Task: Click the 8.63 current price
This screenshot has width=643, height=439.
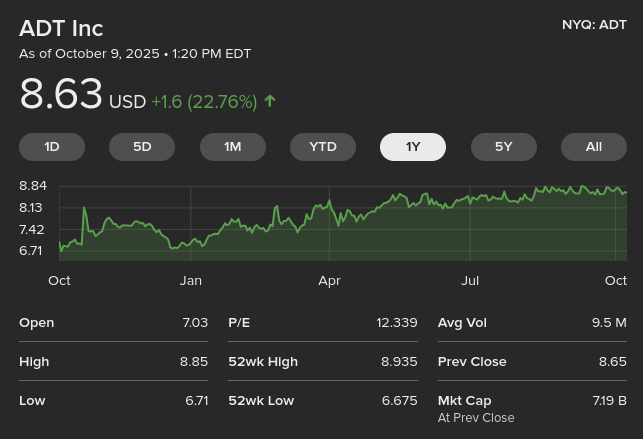Action: pyautogui.click(x=61, y=95)
